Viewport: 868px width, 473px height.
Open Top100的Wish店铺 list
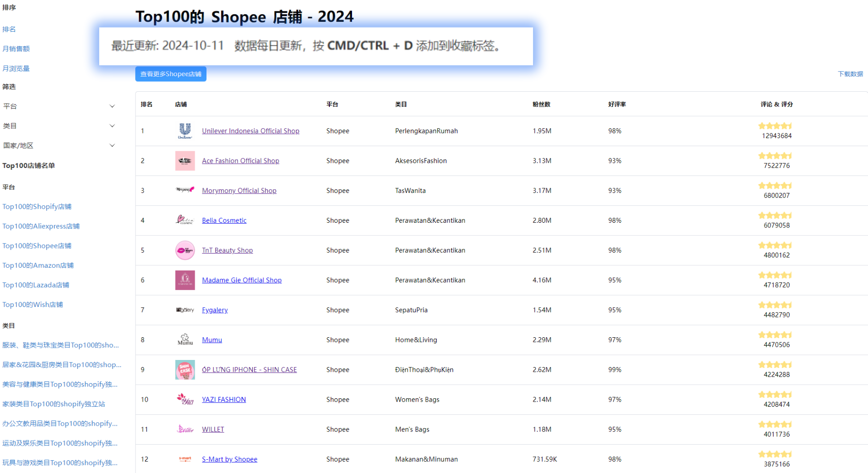coord(33,305)
